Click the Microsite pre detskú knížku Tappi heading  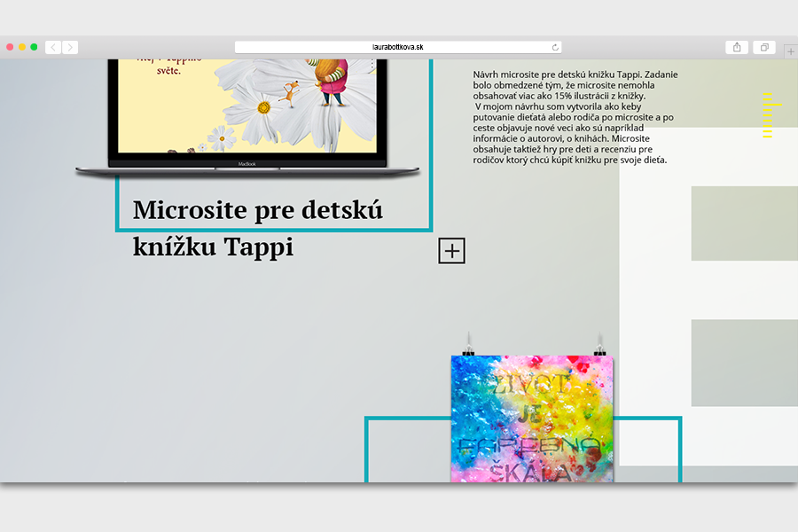coord(257,228)
